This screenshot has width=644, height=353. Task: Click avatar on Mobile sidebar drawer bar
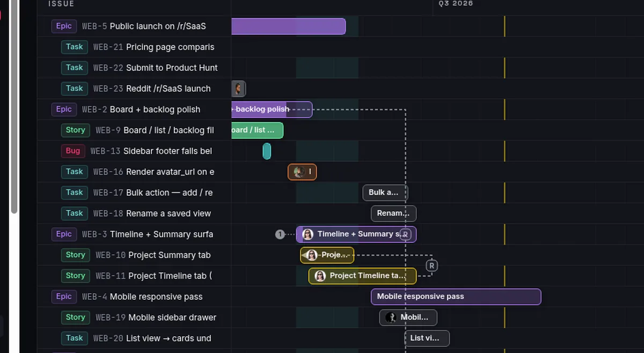391,318
